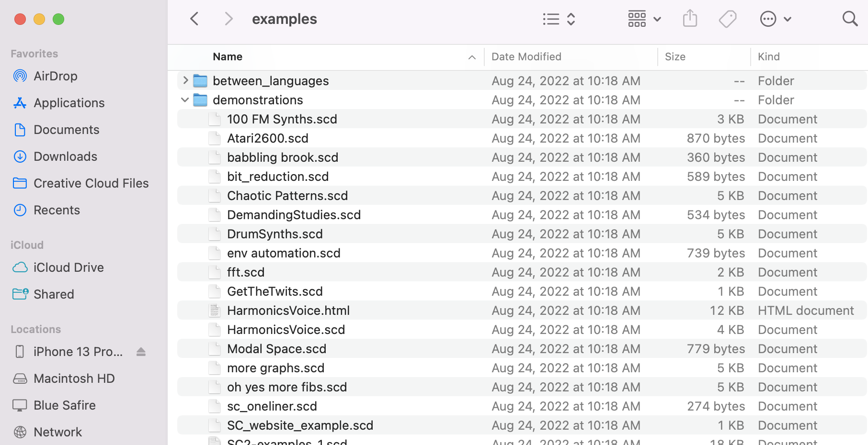
Task: Open Creative Cloud Files from sidebar
Action: [x=91, y=183]
